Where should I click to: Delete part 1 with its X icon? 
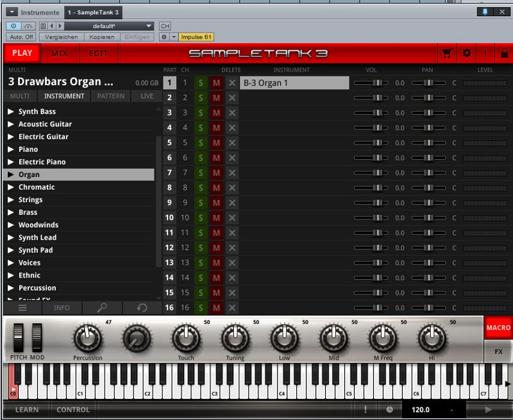(232, 83)
